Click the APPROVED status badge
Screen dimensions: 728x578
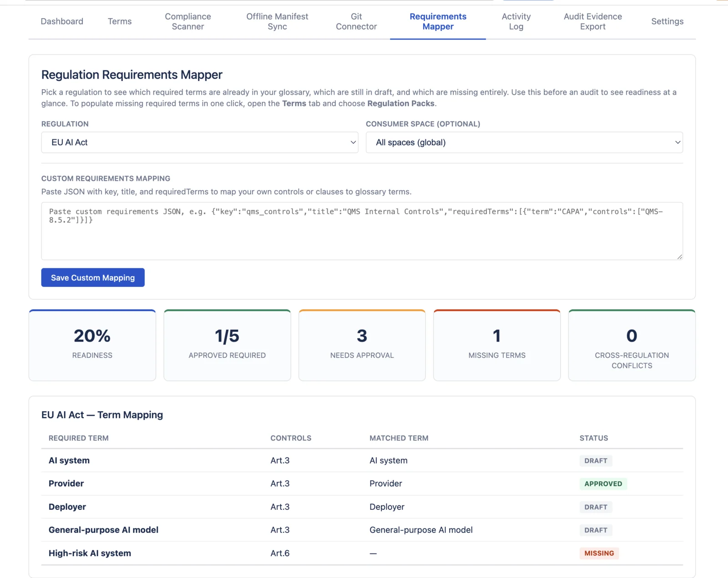603,484
